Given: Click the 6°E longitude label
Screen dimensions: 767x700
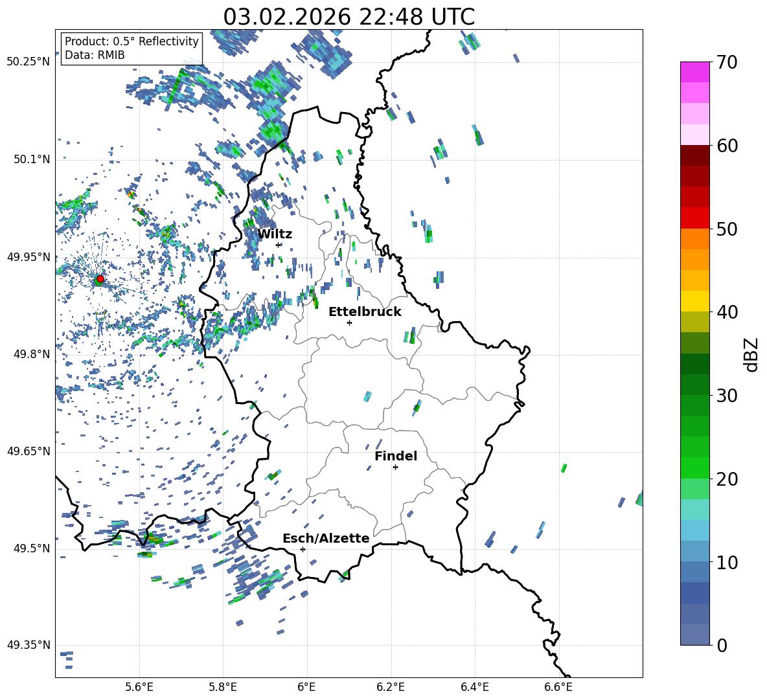Looking at the screenshot, I should (x=306, y=687).
